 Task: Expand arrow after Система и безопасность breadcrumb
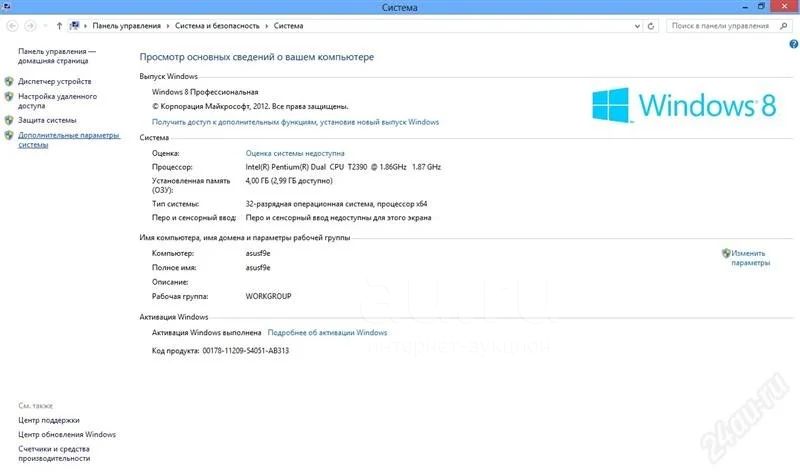(x=266, y=26)
